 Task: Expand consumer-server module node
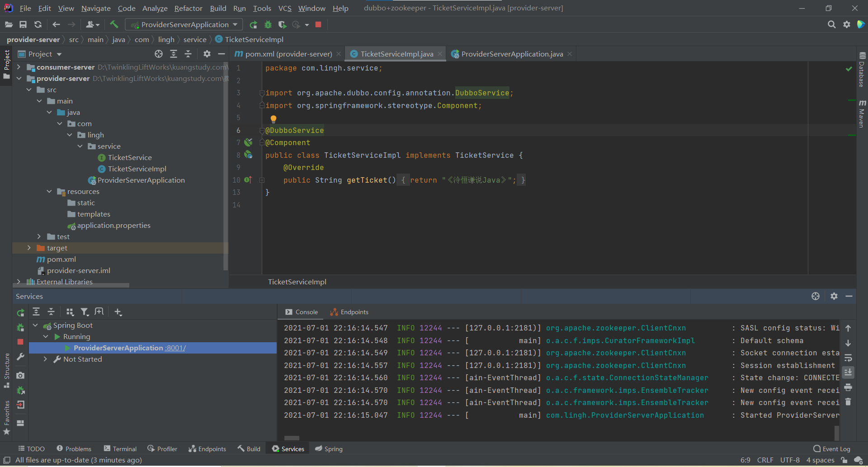pyautogui.click(x=19, y=67)
